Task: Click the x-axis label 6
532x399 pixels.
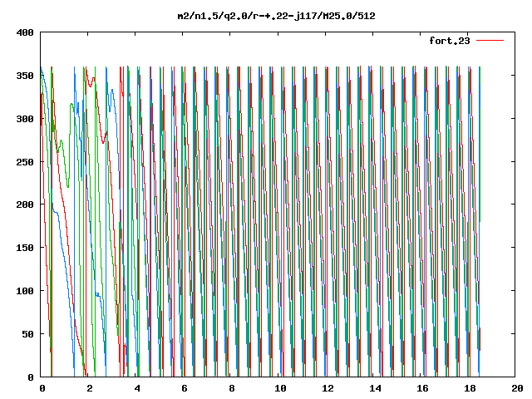Action: click(x=185, y=388)
